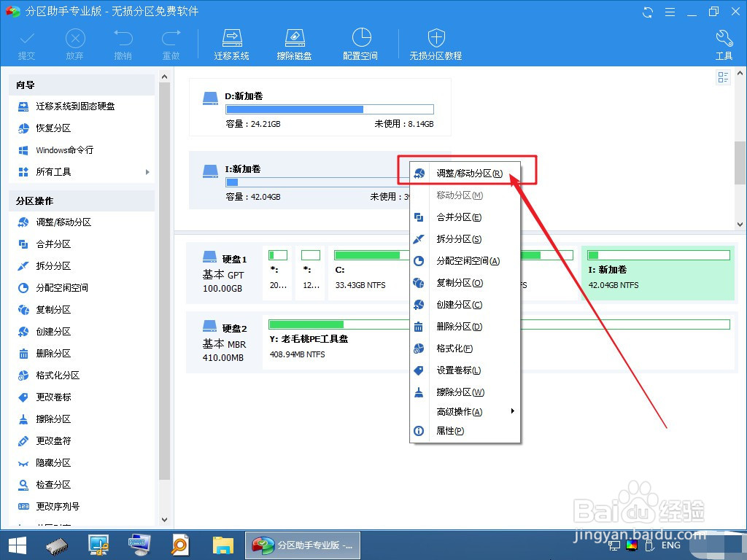Choose 删除分区(D) from the context menu
The height and width of the screenshot is (560, 747).
[x=465, y=327]
